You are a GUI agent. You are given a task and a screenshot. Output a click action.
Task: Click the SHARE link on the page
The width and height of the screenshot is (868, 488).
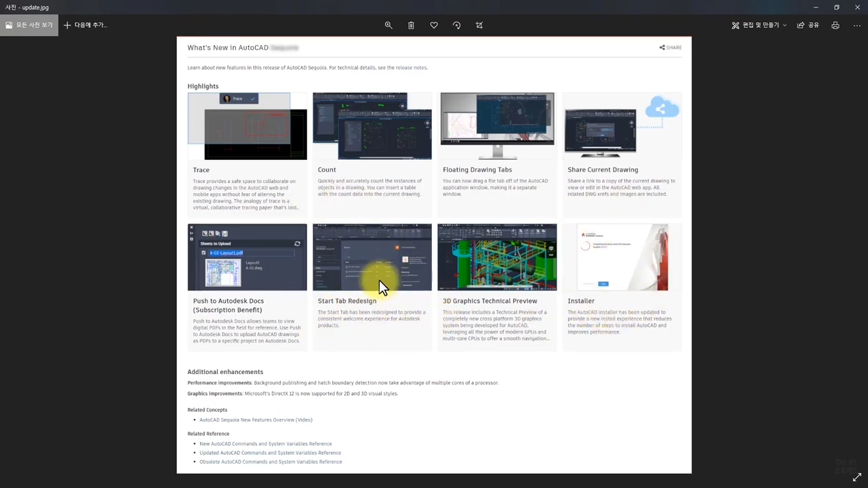pos(671,47)
